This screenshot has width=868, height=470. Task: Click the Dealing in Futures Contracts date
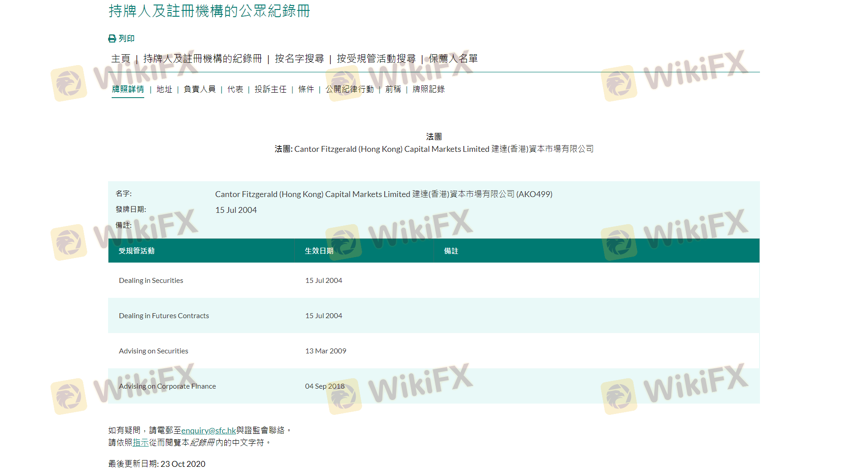coord(324,316)
